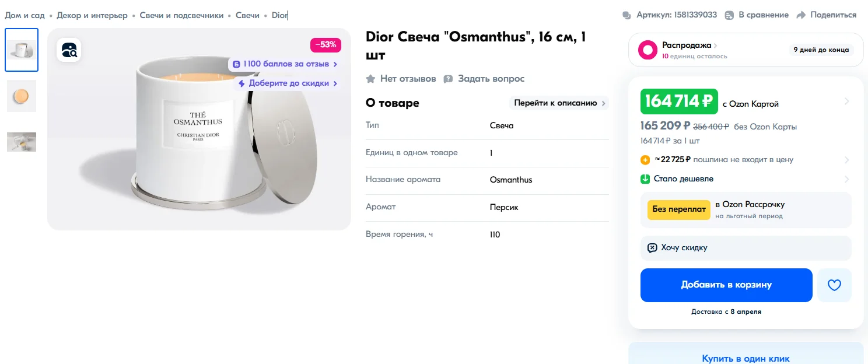This screenshot has height=364, width=868.
Task: Add product to favorites with heart icon
Action: tap(834, 285)
